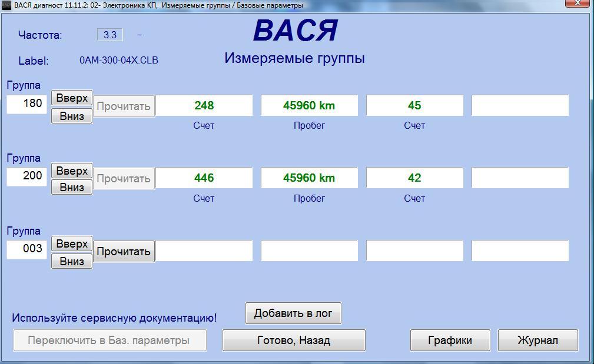
Task: Click Вниз button for group 200
Action: [72, 187]
